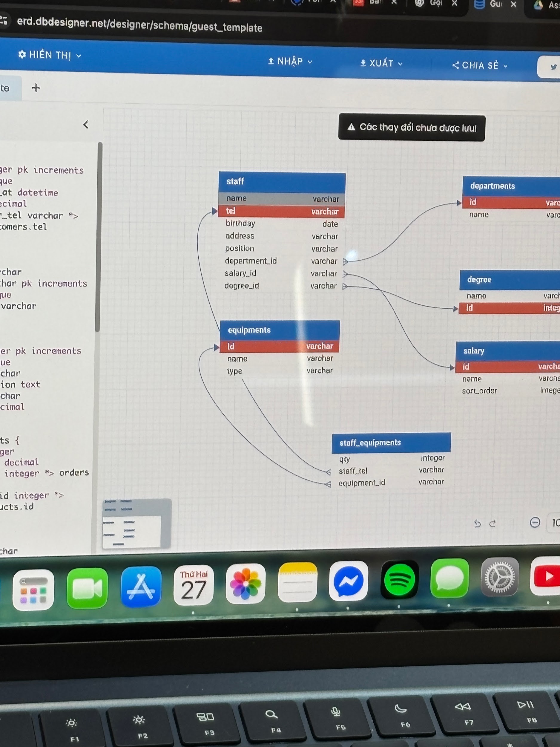Open the XUẤT export dropdown
The image size is (560, 747).
pos(381,63)
